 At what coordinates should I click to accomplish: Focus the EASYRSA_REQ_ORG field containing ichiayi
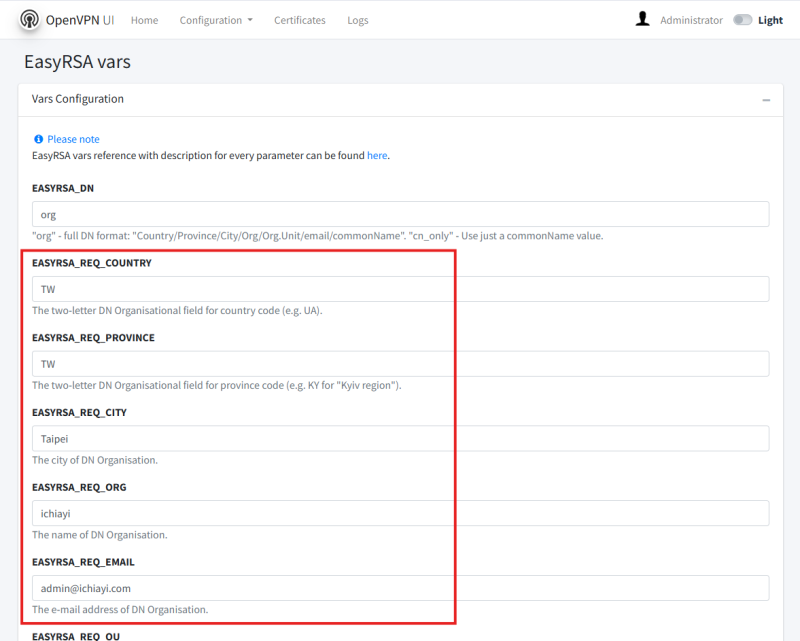[401, 513]
